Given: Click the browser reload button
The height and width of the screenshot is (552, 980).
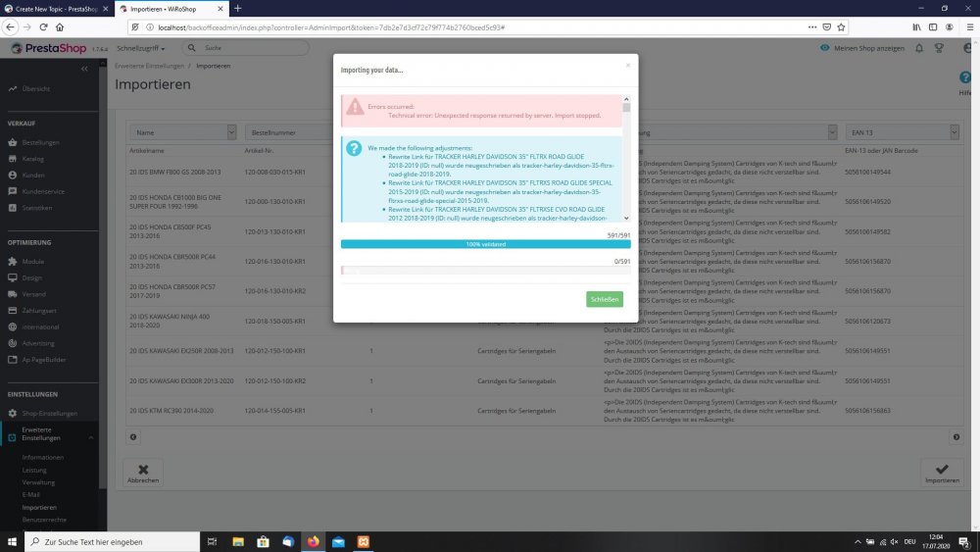Looking at the screenshot, I should pos(43,26).
